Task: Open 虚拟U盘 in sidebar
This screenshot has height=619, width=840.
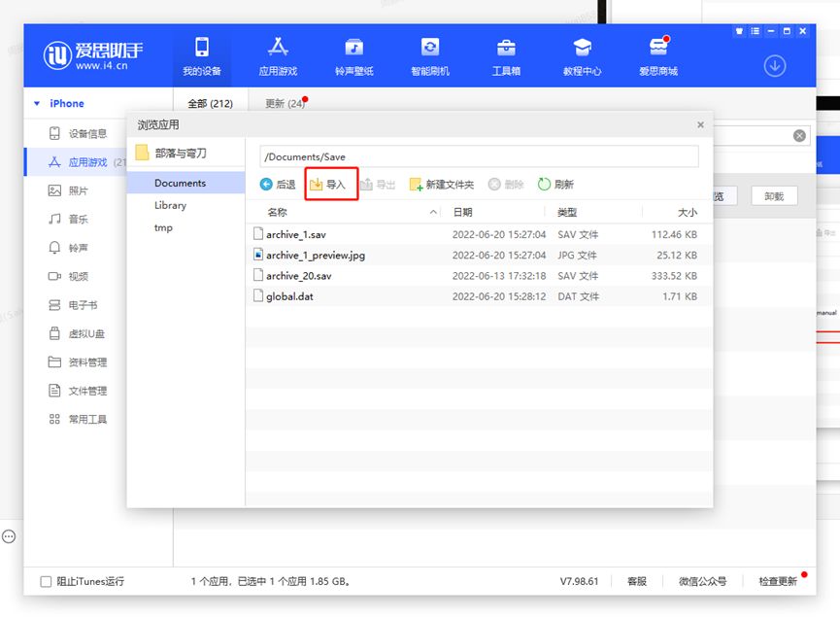Action: click(x=77, y=333)
